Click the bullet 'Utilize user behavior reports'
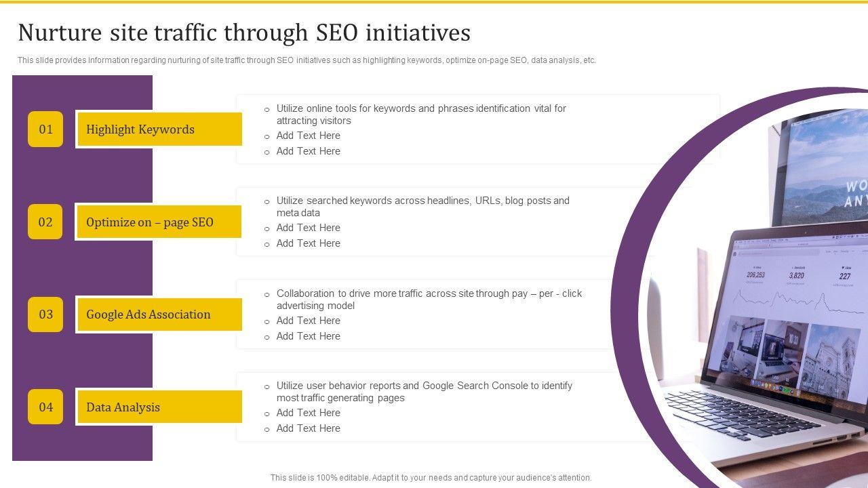 tap(425, 392)
